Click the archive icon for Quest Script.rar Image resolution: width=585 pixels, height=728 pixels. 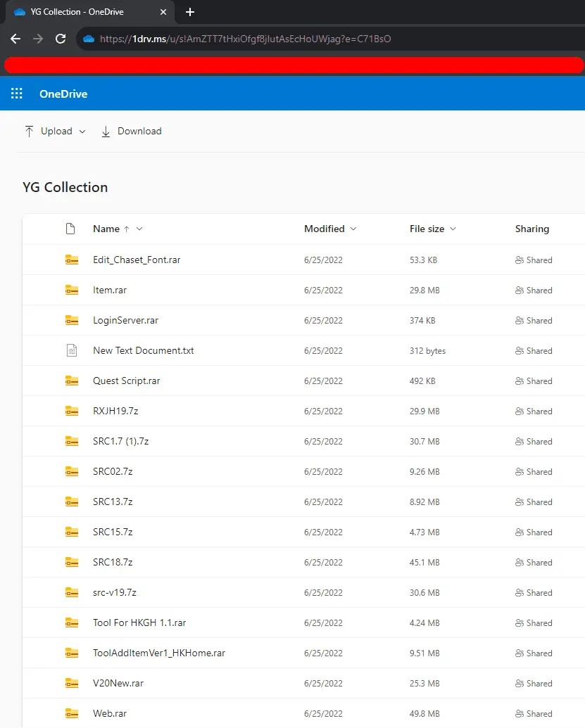pos(72,381)
